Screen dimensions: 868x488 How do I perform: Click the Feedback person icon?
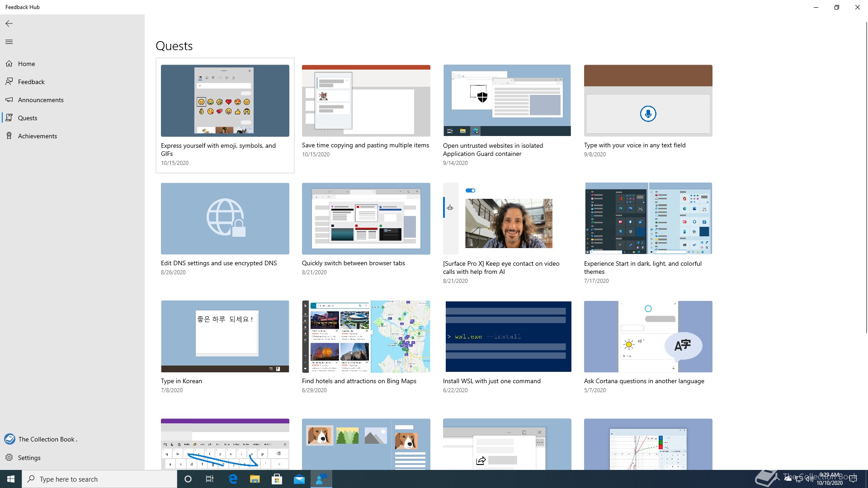pyautogui.click(x=9, y=82)
